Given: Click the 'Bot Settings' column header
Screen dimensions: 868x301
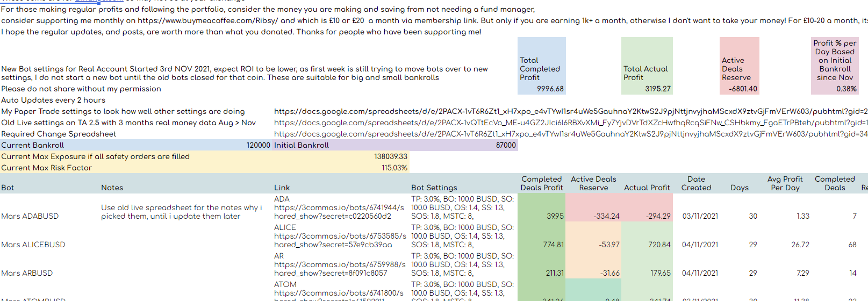Looking at the screenshot, I should coord(434,188).
